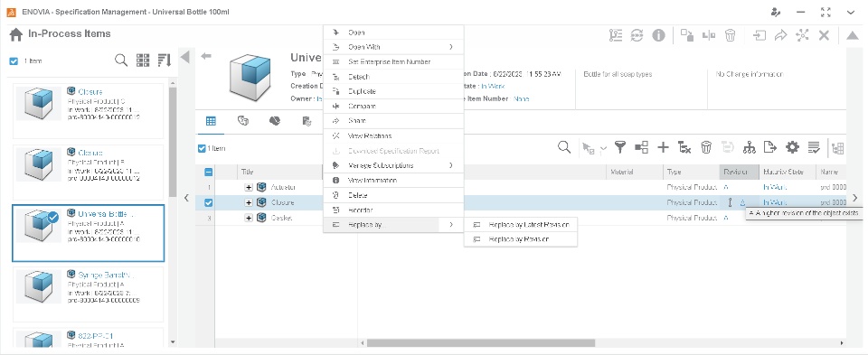This screenshot has height=355, width=868.
Task: Choose Share in context menu
Action: (x=393, y=121)
